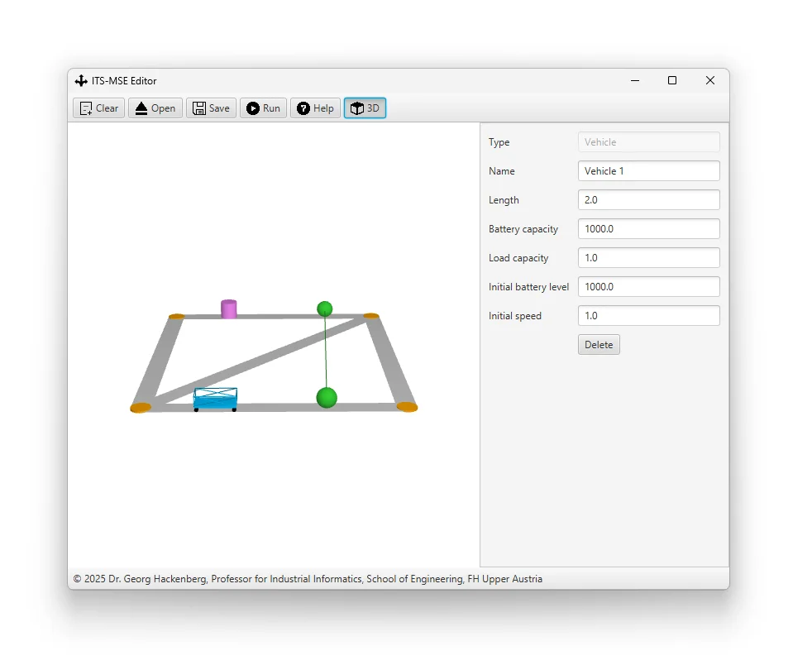This screenshot has width=812, height=665.
Task: Click the ITS-MSE Editor window title
Action: (124, 81)
